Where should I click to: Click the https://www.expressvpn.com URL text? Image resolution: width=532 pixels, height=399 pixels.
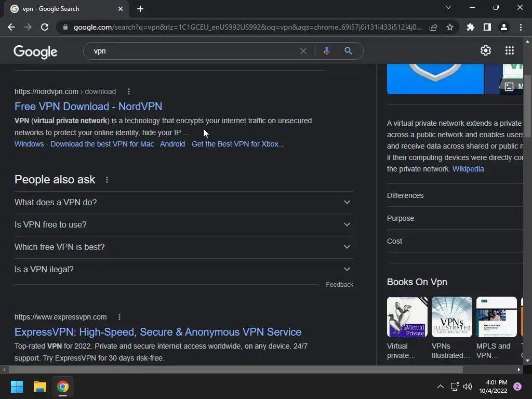60,317
